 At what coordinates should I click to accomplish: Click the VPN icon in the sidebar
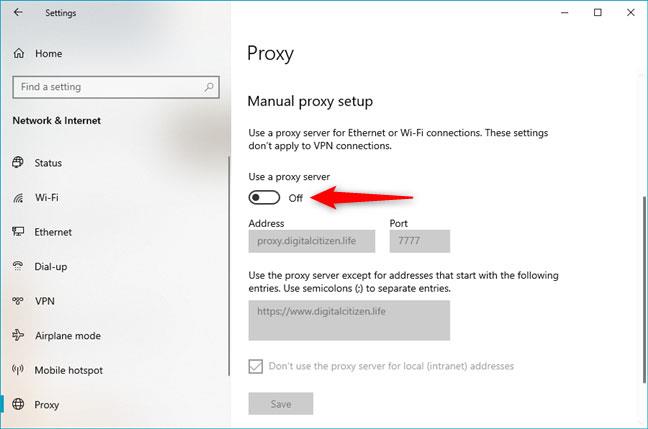coord(18,300)
